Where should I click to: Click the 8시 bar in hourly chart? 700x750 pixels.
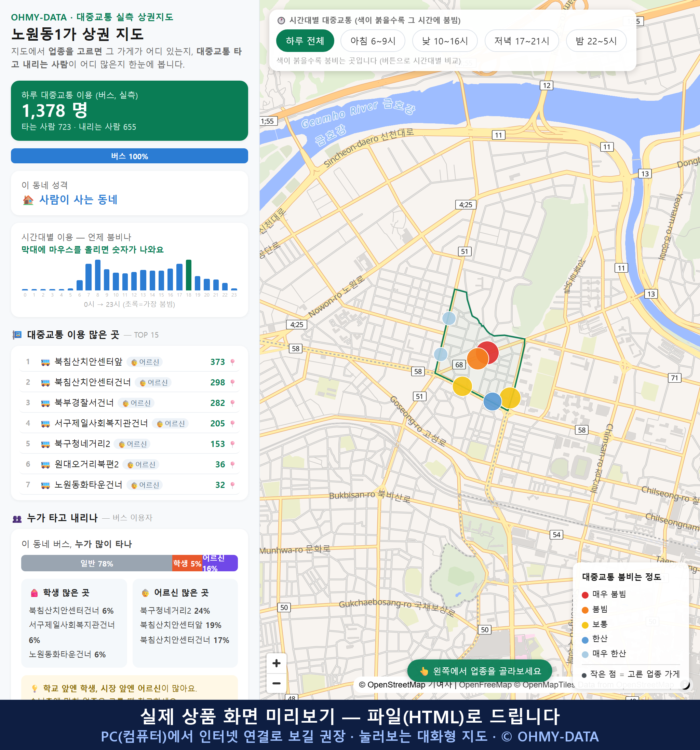click(x=98, y=275)
